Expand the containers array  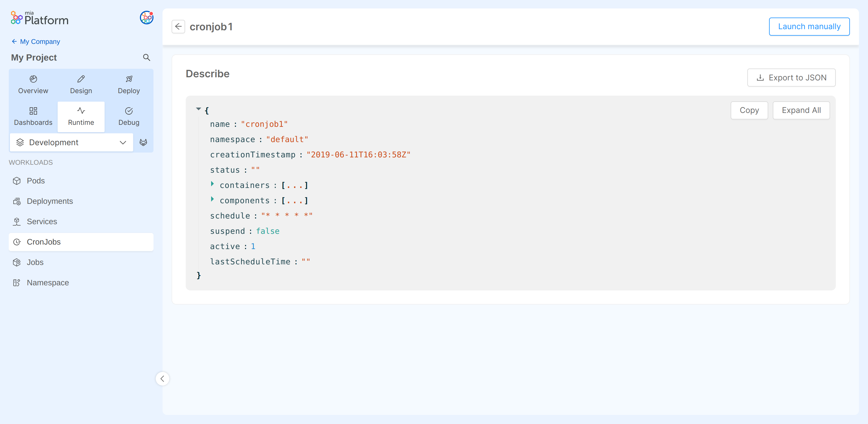212,184
